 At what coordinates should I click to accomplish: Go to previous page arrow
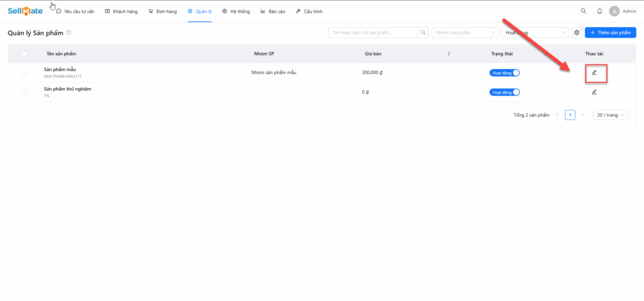[557, 115]
